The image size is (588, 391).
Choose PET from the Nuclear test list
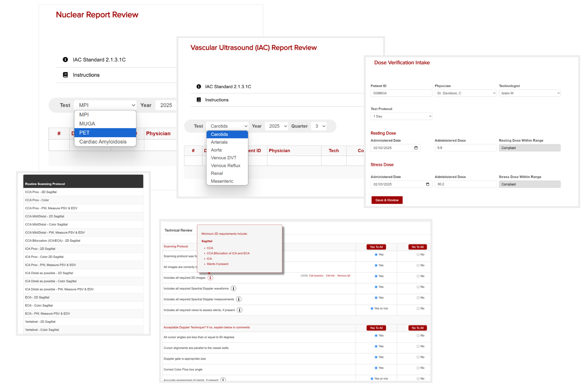pos(105,133)
